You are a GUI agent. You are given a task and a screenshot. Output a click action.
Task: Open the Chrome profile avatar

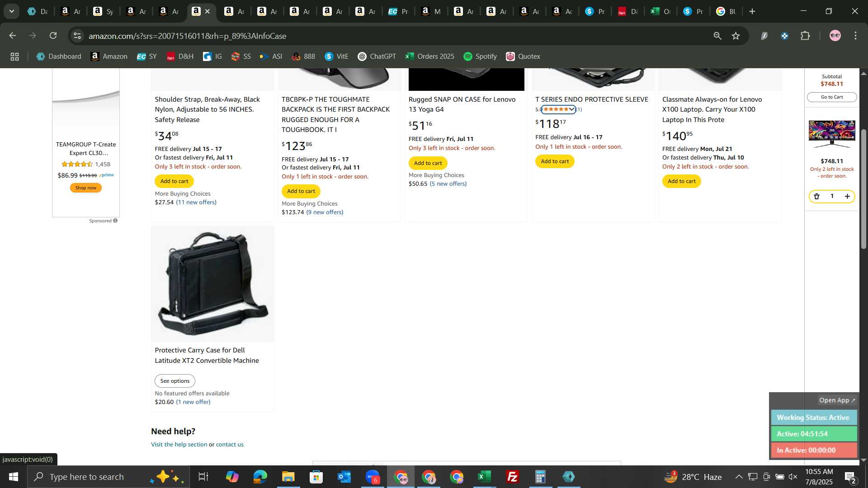pos(835,36)
